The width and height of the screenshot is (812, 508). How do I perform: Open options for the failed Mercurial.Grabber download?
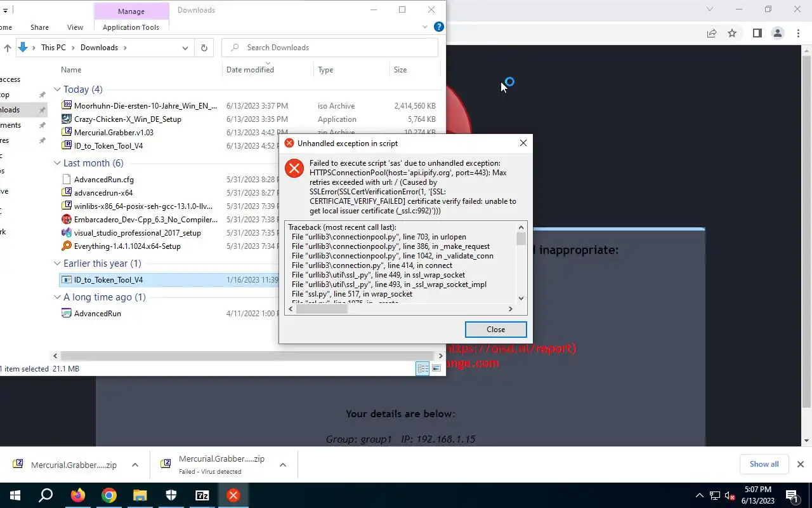[x=283, y=465]
